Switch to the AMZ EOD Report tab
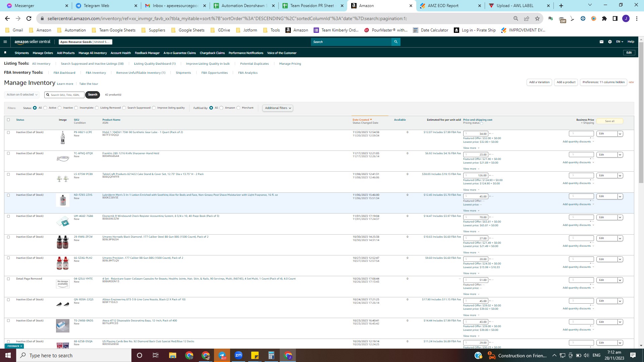 click(x=450, y=6)
